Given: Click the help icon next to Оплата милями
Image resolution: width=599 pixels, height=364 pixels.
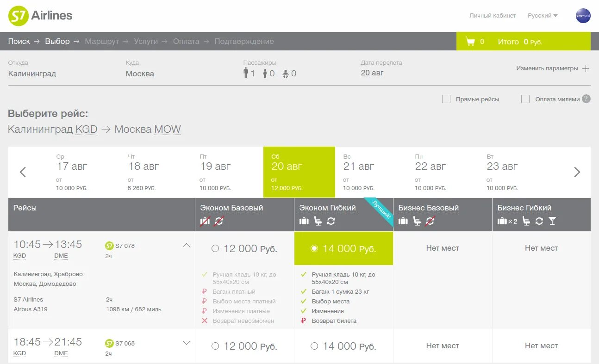Looking at the screenshot, I should point(586,99).
